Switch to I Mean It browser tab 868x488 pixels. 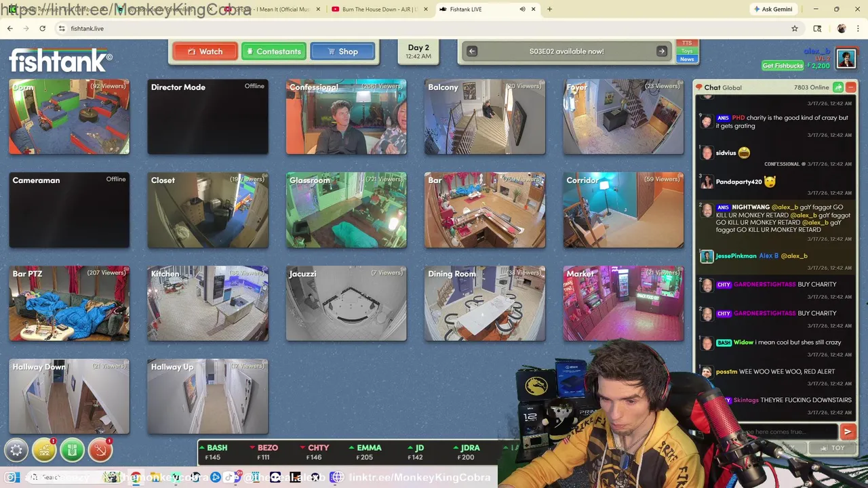(271, 9)
